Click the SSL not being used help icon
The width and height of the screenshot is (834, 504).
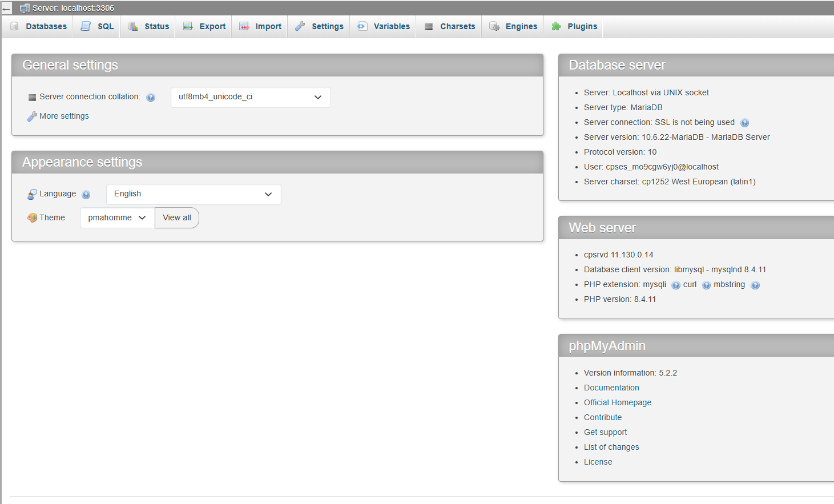[x=744, y=123]
